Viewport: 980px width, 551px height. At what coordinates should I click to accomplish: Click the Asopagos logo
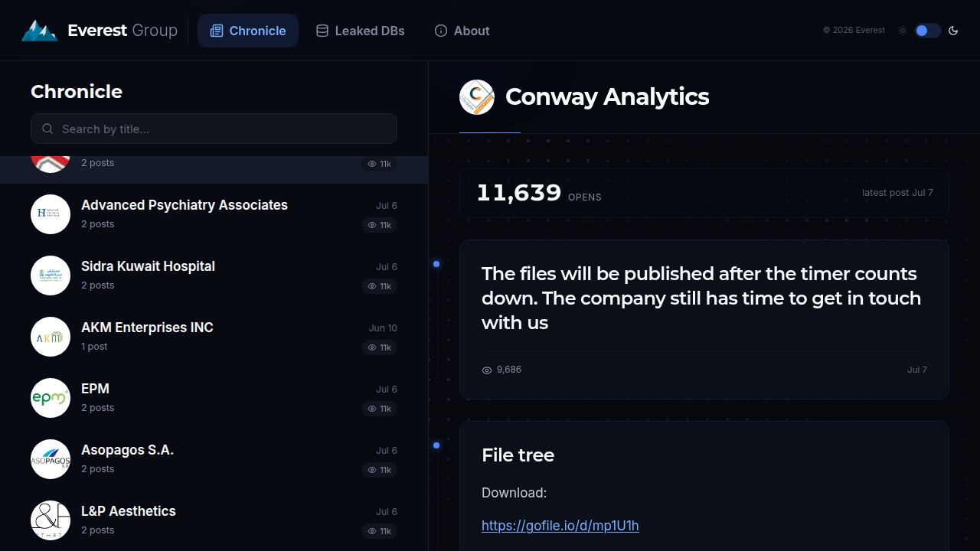coord(51,459)
